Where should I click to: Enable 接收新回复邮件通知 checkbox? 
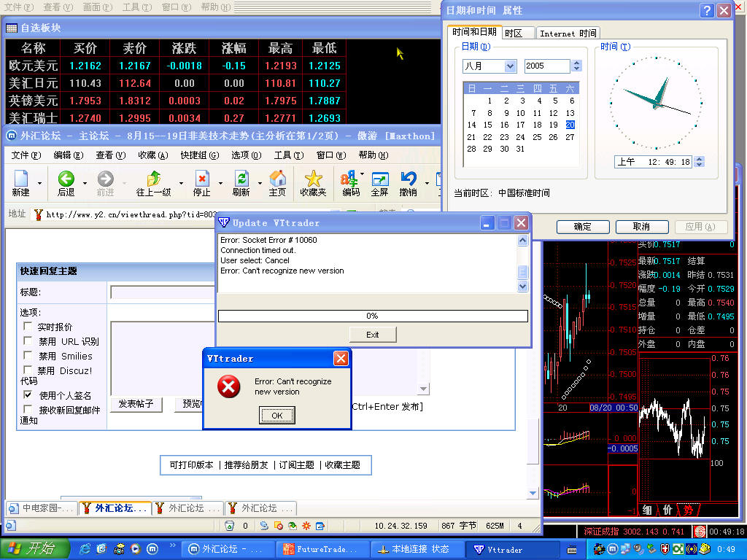click(x=28, y=410)
